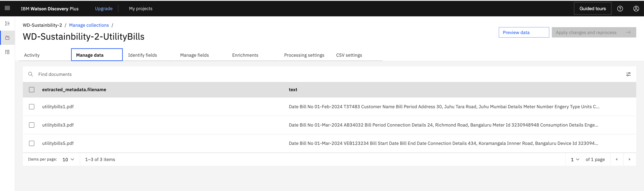Open the page number dropdown
Screen dimensions: 644x191
(575, 160)
